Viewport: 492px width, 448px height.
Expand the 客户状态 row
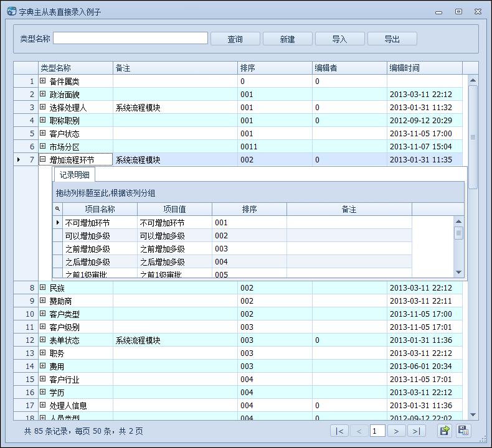pyautogui.click(x=43, y=133)
